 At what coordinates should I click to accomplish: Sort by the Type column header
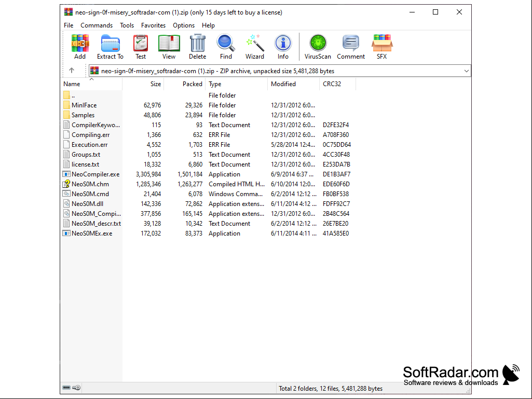[237, 84]
